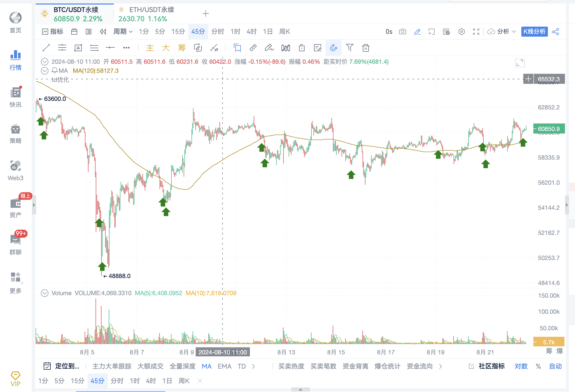This screenshot has height=392, width=575.
Task: Collapse the MA indicator row chevron
Action: click(44, 71)
